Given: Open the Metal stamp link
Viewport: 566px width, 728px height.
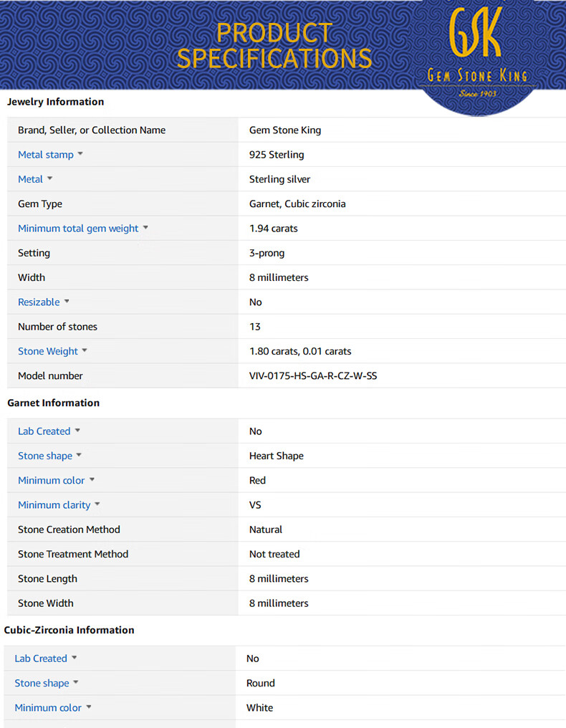Looking at the screenshot, I should click(44, 155).
